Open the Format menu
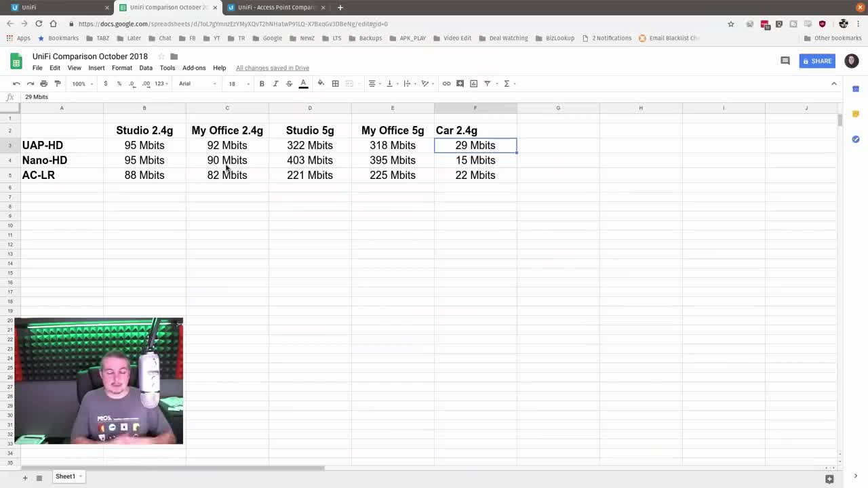 click(x=122, y=68)
